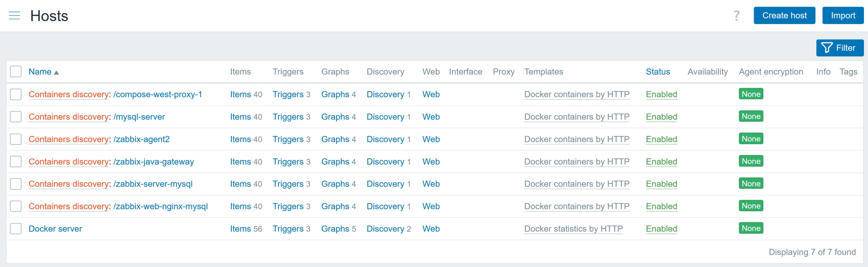Open the Docker statistics by HTTP template
The height and width of the screenshot is (267, 868).
(x=573, y=229)
